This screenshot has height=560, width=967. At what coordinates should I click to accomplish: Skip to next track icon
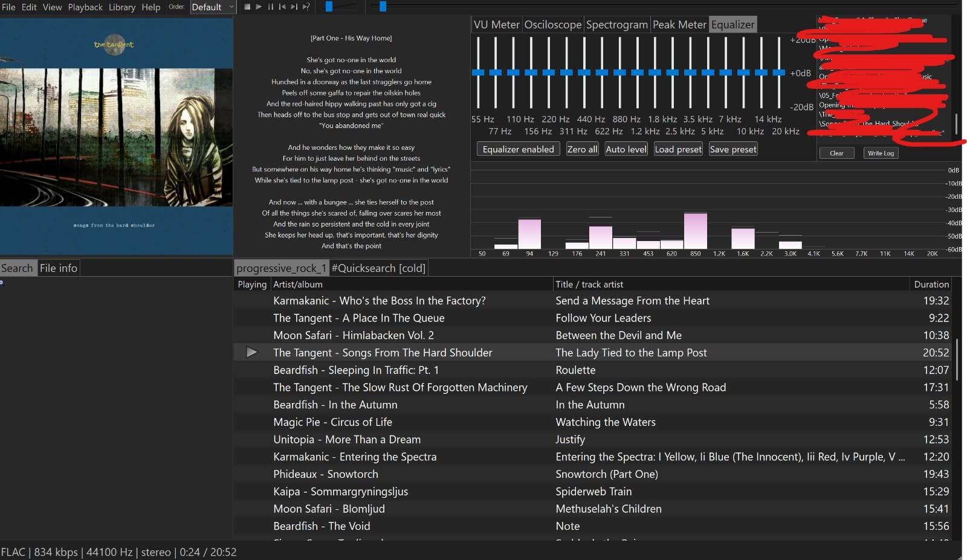point(294,7)
